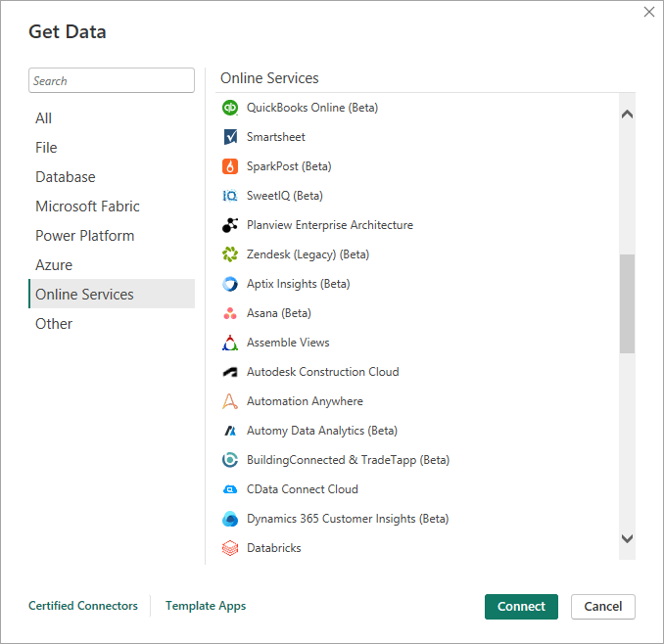Select Smartsheet connector name
The width and height of the screenshot is (664, 644).
[275, 137]
